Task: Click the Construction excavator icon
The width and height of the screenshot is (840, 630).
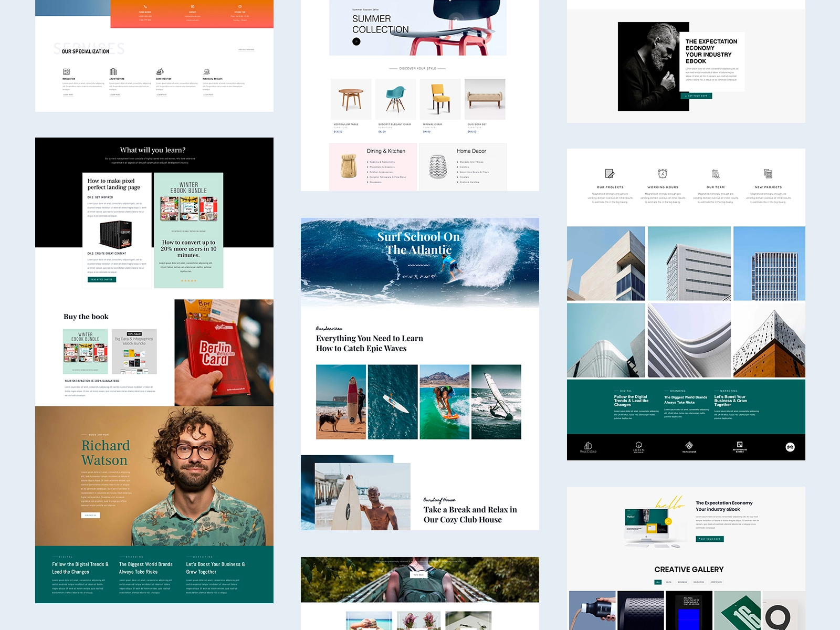Action: tap(160, 71)
